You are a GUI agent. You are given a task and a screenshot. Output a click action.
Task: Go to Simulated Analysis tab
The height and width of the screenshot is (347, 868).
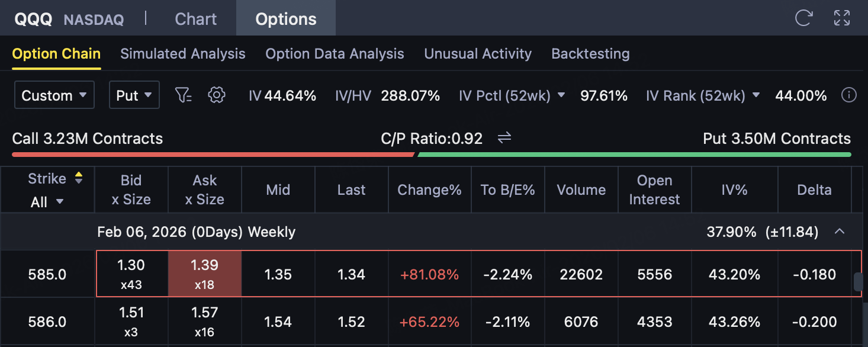[183, 54]
